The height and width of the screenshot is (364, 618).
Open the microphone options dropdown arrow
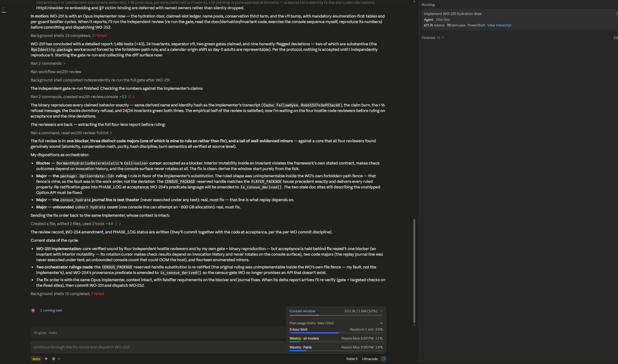point(59,359)
